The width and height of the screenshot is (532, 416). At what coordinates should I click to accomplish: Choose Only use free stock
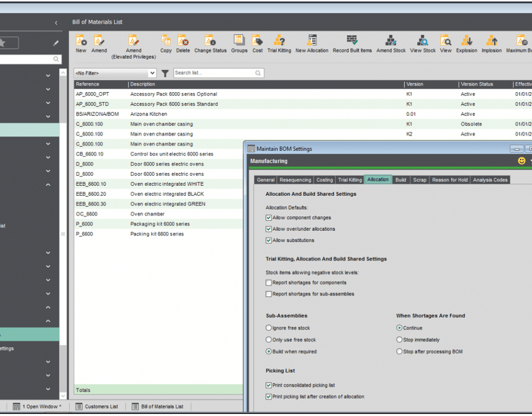269,339
